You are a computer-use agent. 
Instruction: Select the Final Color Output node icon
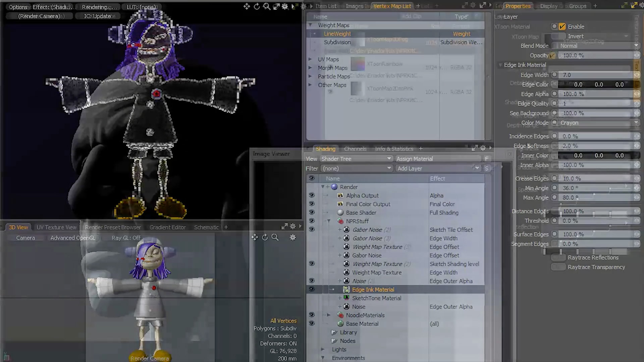340,204
